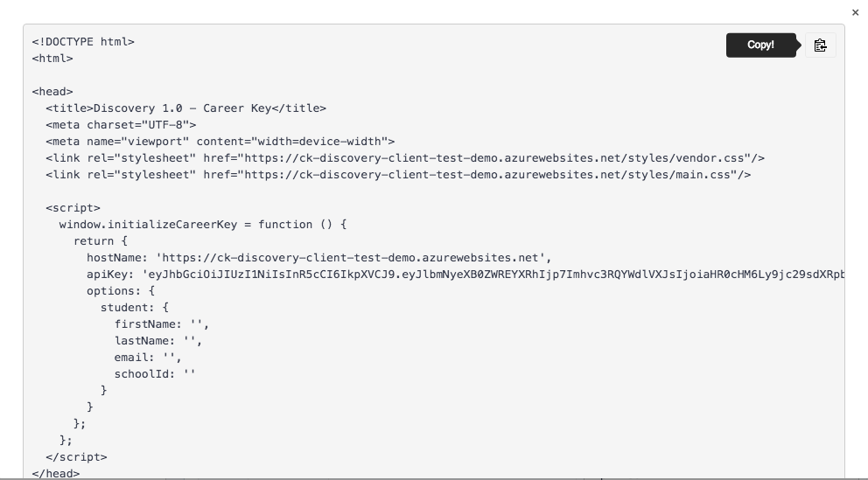Screen dimensions: 868x480
Task: Click the copy to clipboard icon
Action: (x=820, y=45)
